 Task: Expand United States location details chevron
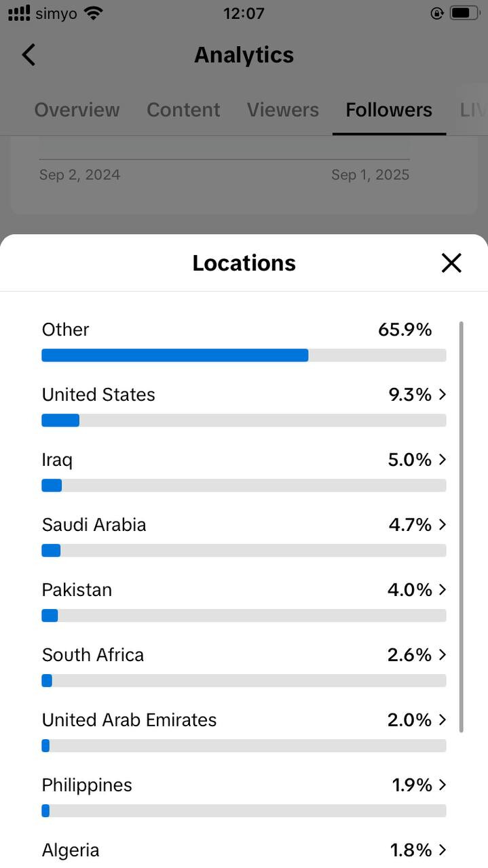point(443,395)
